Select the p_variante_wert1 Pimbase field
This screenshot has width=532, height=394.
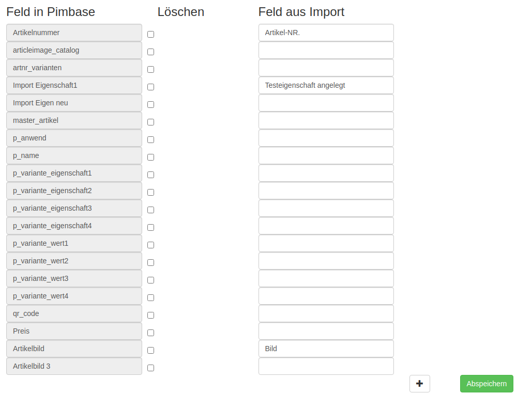click(x=74, y=243)
